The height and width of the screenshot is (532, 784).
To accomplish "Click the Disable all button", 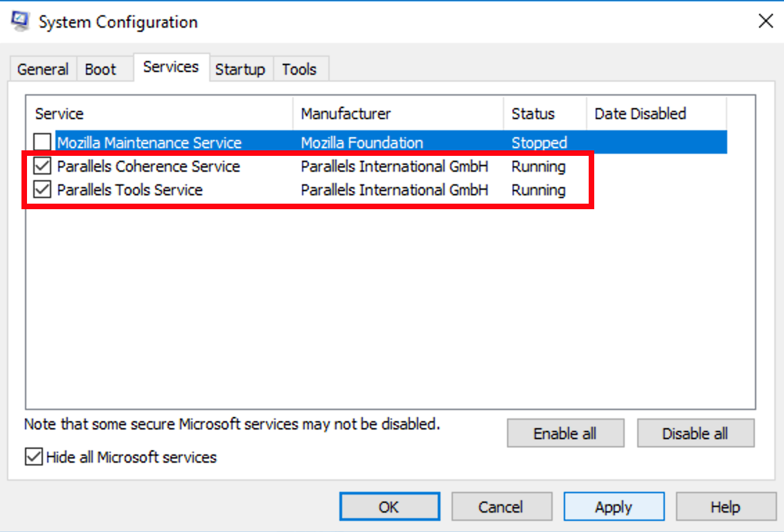I will click(x=695, y=434).
